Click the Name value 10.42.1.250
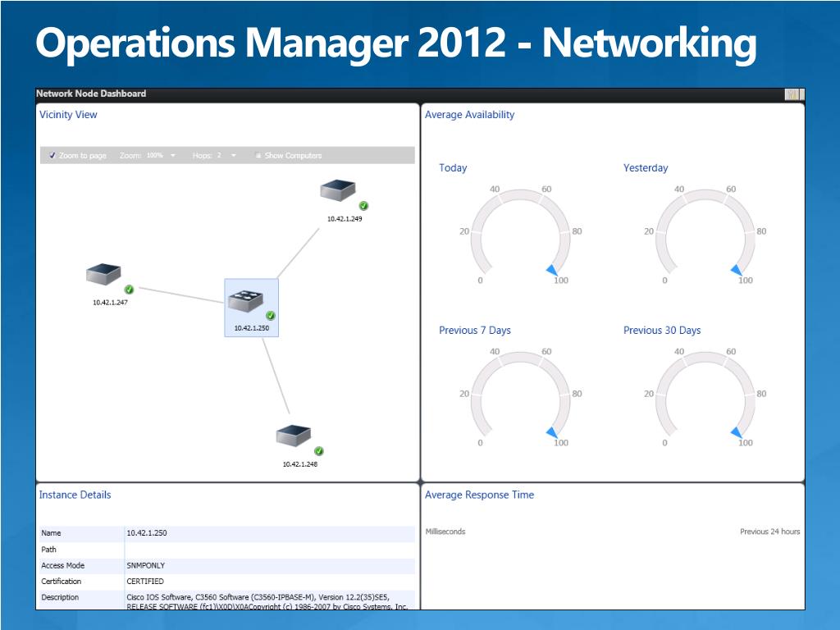The image size is (840, 630). (147, 533)
